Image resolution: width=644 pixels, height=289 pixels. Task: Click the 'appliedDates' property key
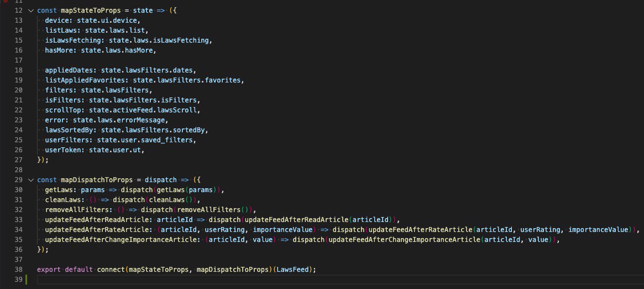(x=69, y=70)
